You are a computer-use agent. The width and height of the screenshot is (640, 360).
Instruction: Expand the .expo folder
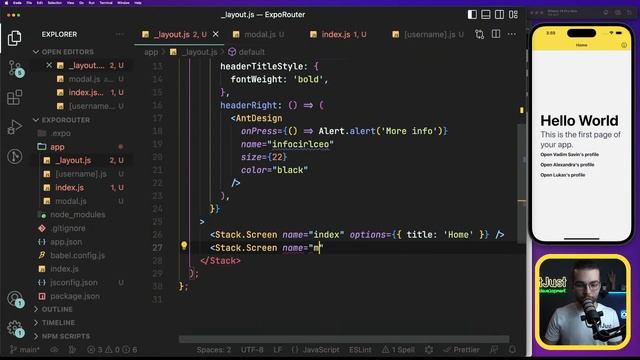[x=60, y=133]
